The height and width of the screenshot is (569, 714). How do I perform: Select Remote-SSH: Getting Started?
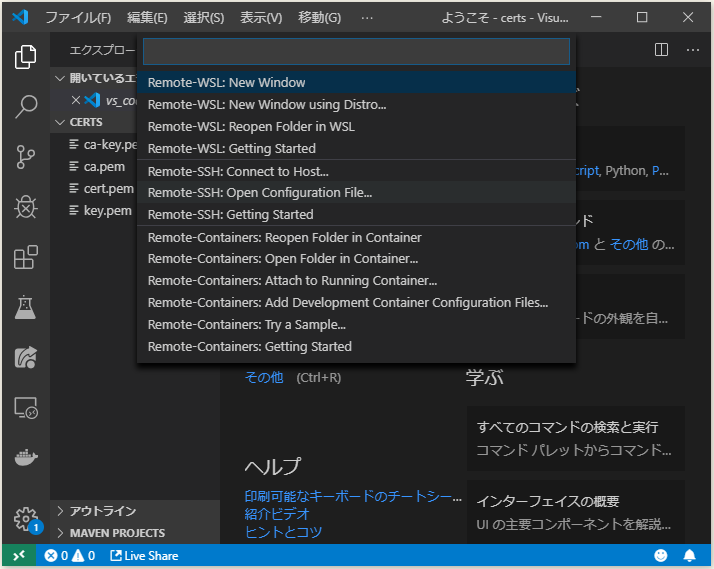[356, 214]
